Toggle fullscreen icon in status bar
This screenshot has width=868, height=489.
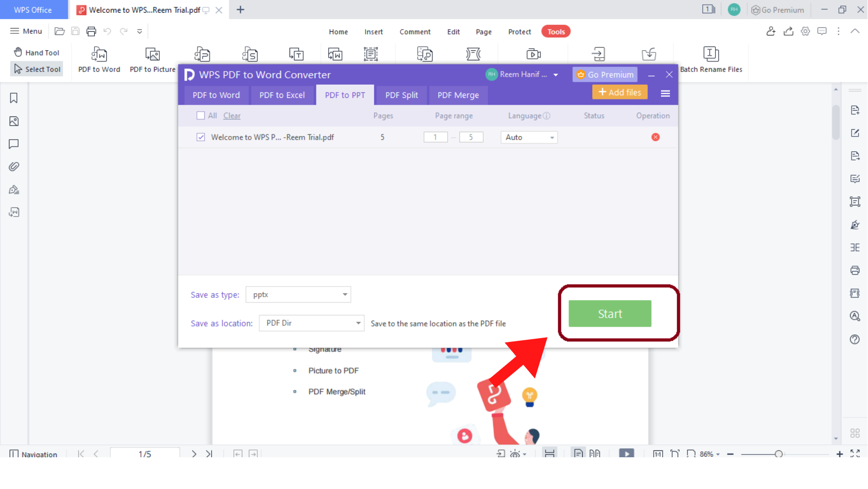[x=855, y=454]
